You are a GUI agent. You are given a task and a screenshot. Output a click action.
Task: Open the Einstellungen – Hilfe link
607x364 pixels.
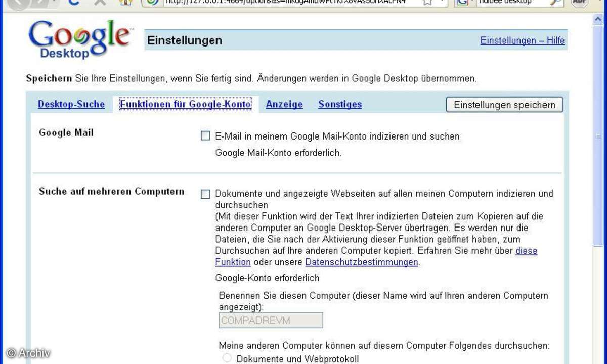pyautogui.click(x=522, y=40)
